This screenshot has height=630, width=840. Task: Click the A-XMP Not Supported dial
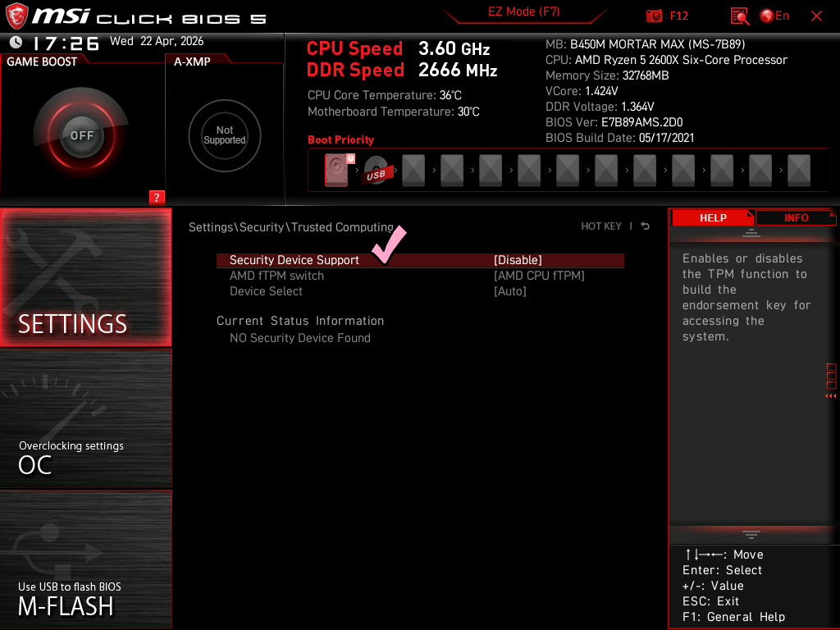[x=225, y=135]
